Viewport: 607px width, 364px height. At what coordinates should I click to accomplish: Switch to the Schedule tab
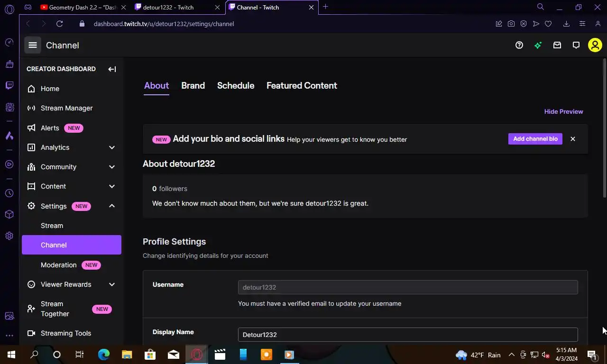236,86
